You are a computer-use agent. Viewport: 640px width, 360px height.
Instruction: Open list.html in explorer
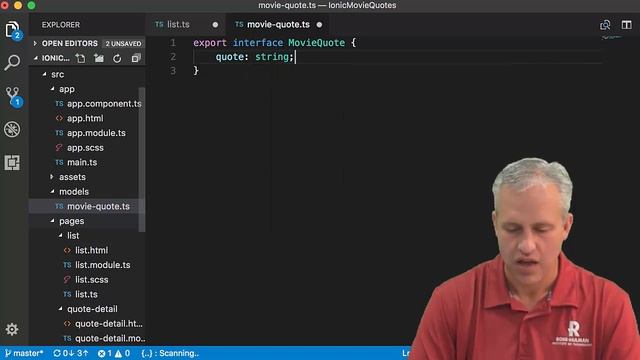(91, 250)
